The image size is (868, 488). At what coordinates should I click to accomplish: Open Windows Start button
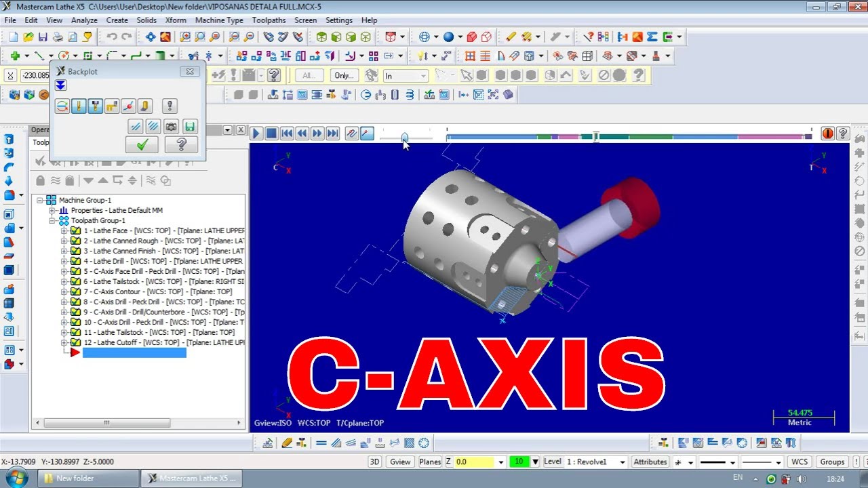click(17, 478)
